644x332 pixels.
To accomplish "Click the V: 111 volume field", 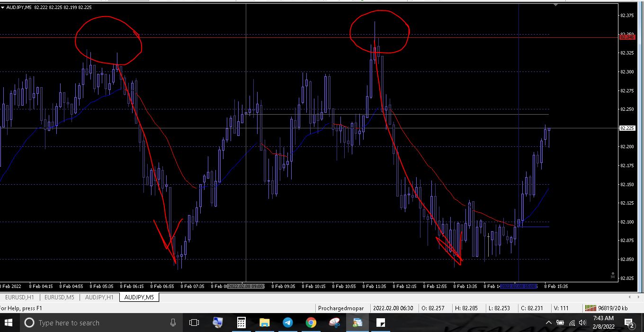I will coord(561,308).
